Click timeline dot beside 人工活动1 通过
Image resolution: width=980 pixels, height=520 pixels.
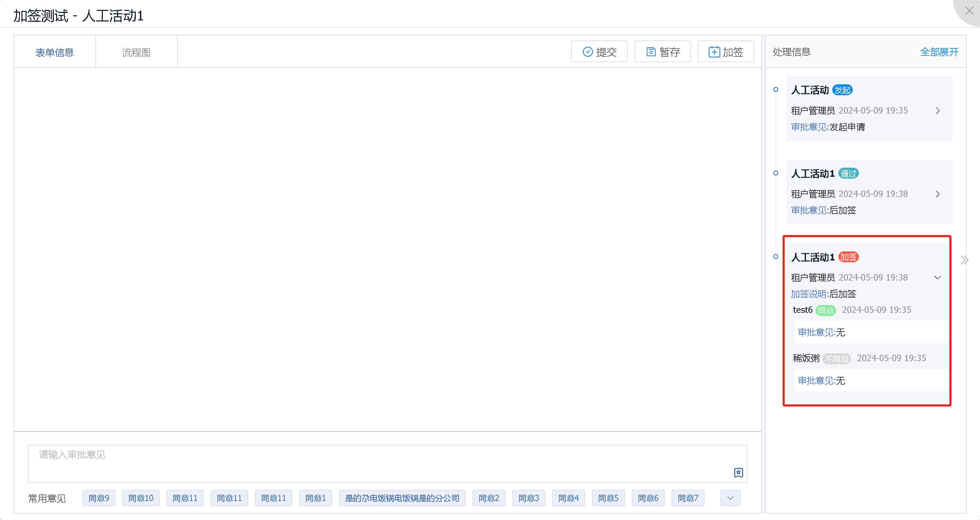click(776, 173)
